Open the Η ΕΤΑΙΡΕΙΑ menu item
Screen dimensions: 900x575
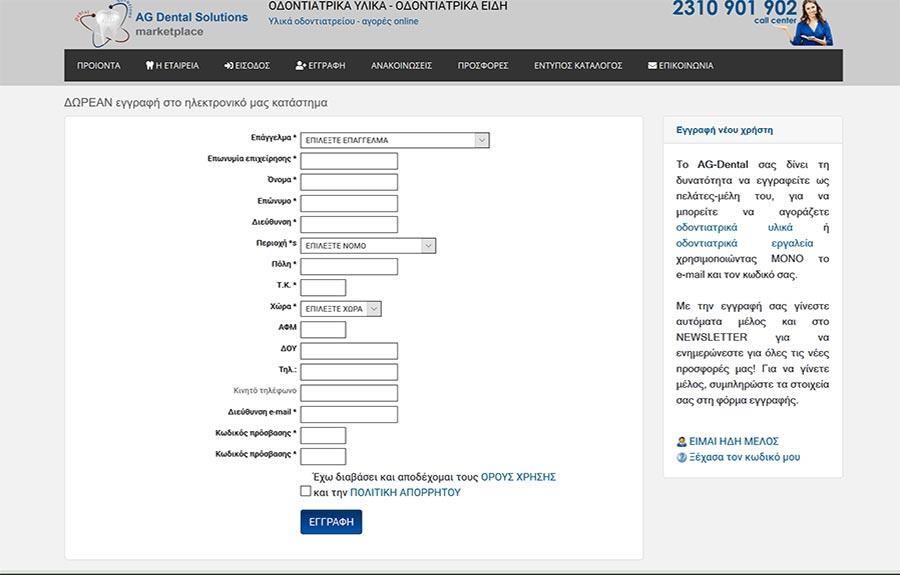point(172,66)
